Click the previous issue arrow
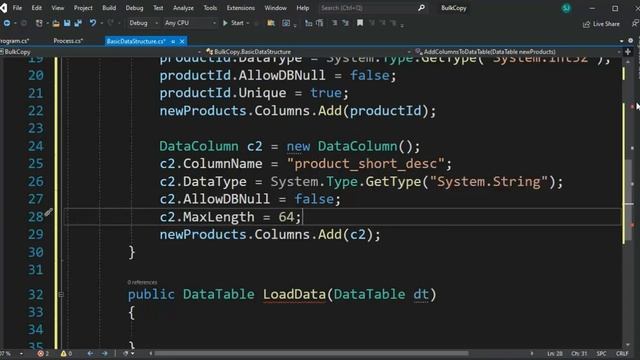This screenshot has width=640, height=360. coord(90,353)
